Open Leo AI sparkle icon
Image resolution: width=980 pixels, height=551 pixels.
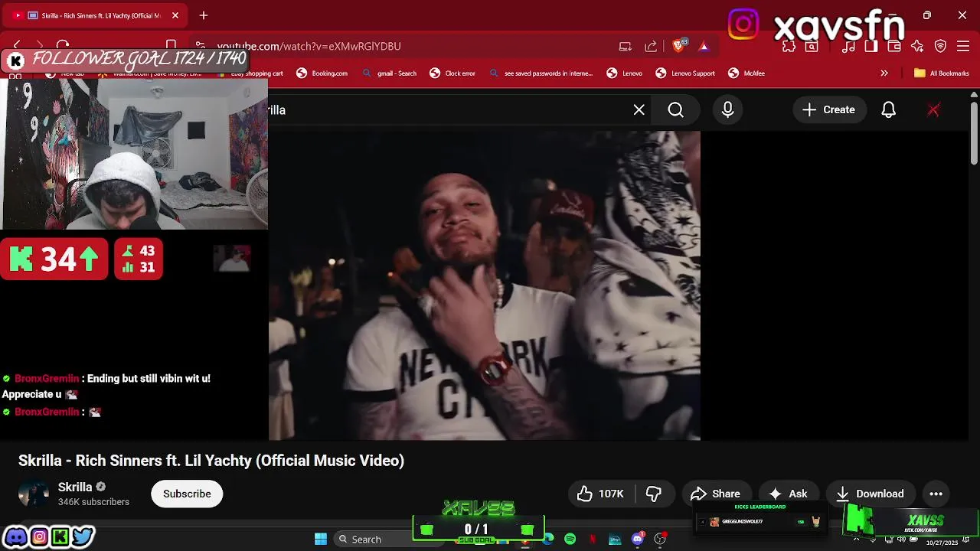(917, 46)
